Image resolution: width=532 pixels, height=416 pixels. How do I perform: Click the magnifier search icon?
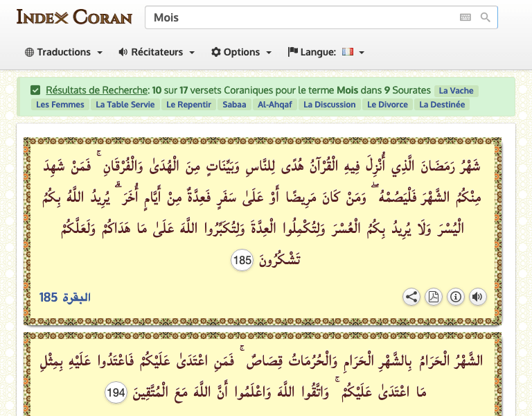pos(486,17)
